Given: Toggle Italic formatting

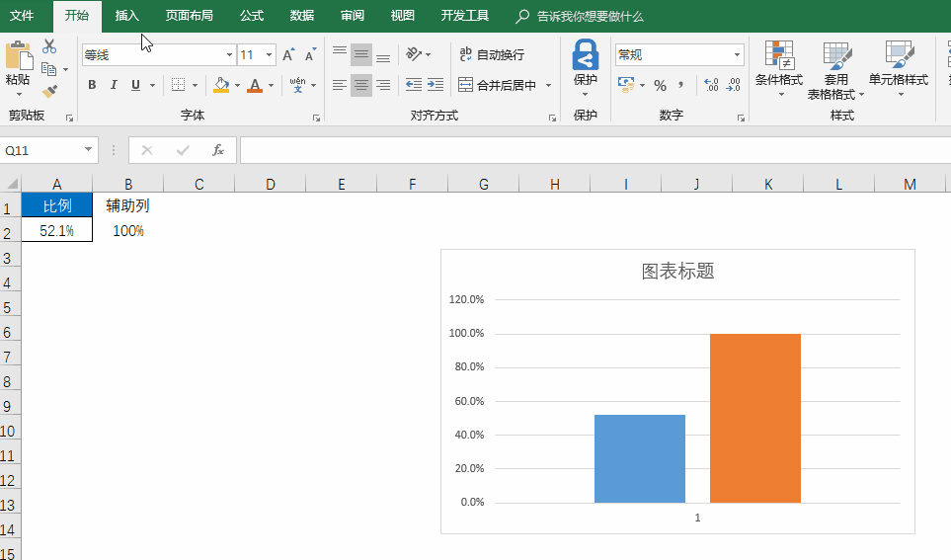Looking at the screenshot, I should [x=114, y=85].
